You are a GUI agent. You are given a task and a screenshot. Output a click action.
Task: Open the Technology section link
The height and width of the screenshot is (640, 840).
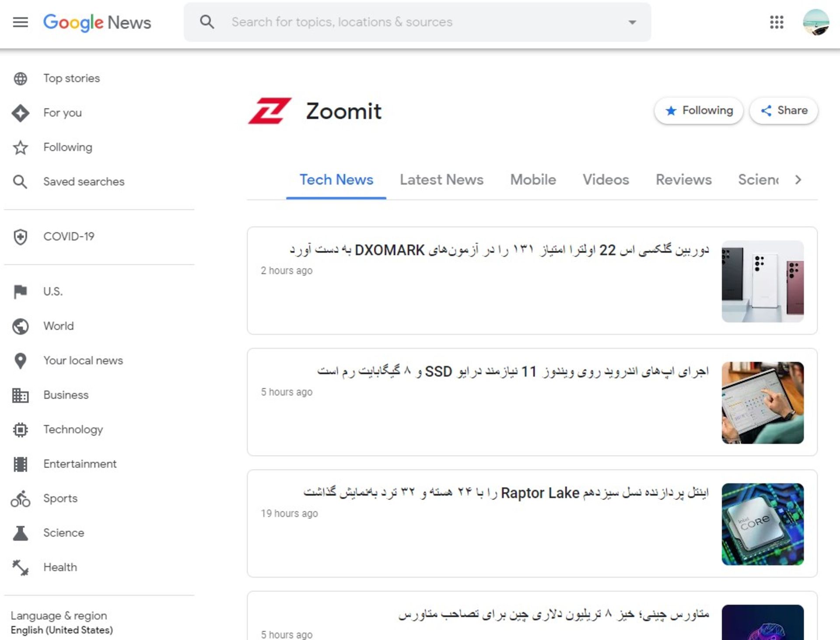click(x=73, y=430)
